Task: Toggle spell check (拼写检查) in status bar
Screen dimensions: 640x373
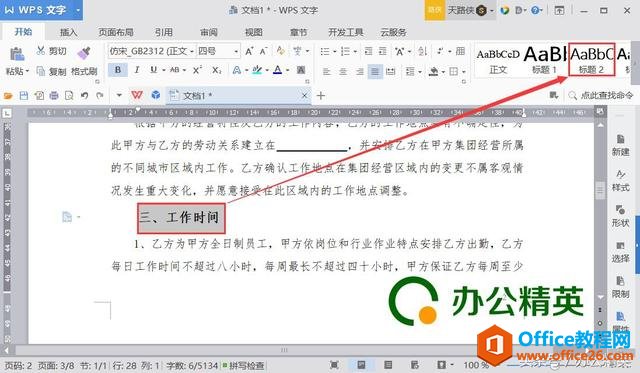Action: (243, 365)
